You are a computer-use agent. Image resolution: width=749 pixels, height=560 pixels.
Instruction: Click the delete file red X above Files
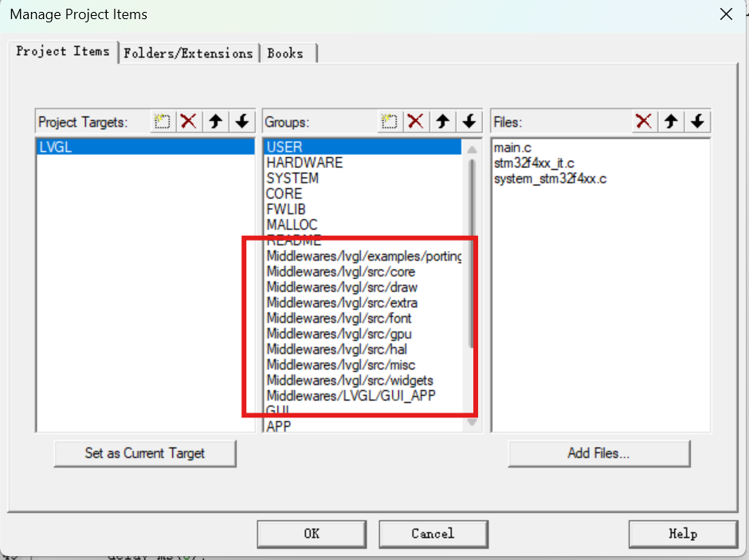pyautogui.click(x=644, y=121)
